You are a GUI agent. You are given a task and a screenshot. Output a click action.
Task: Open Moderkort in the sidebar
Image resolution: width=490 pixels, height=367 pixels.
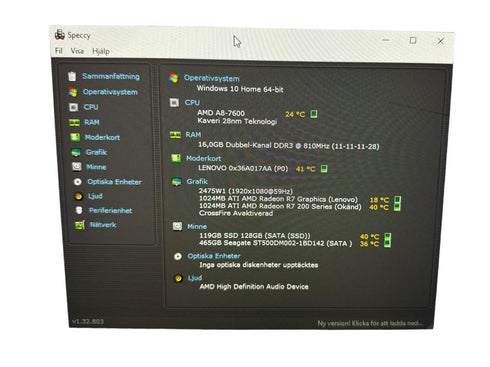click(102, 137)
